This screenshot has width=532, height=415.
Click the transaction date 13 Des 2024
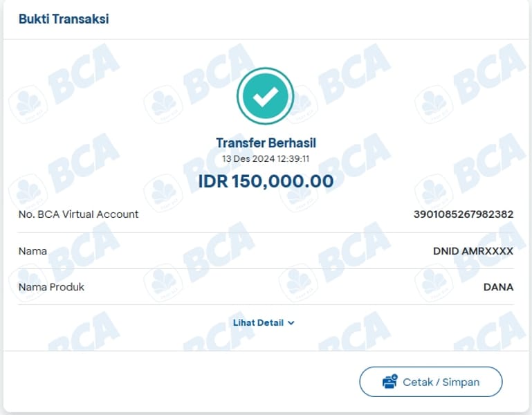[x=249, y=158]
